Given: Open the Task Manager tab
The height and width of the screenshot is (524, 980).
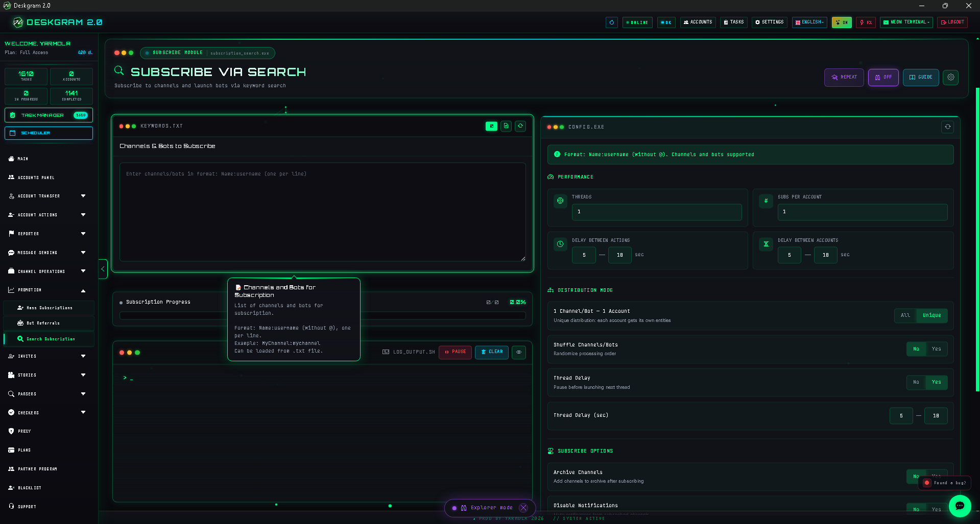Looking at the screenshot, I should point(49,115).
